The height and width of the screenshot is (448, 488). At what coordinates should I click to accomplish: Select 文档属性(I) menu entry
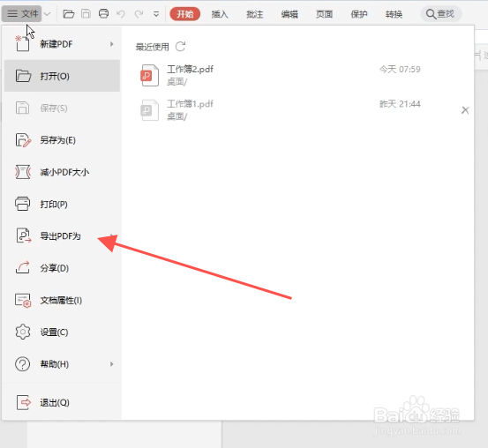(62, 300)
